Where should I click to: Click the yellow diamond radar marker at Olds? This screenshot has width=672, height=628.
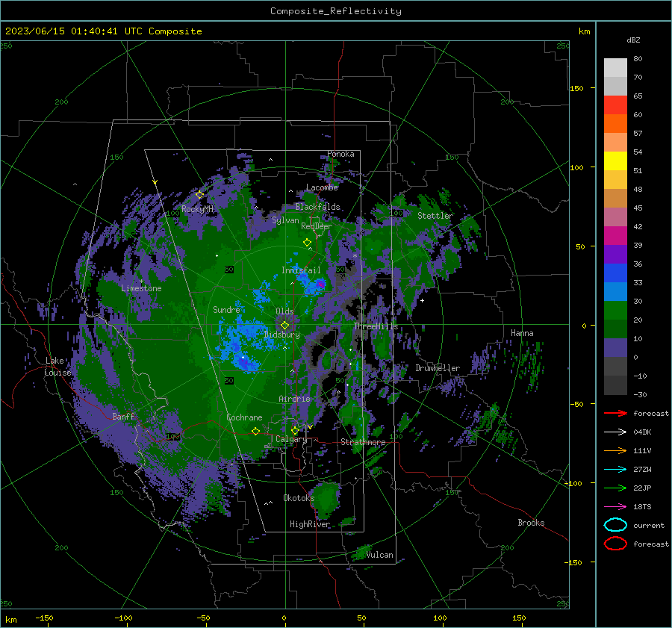tap(284, 326)
